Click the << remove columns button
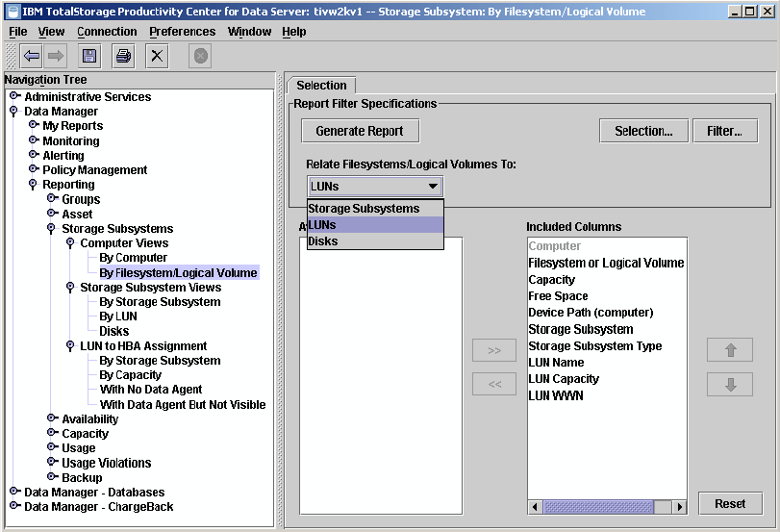The width and height of the screenshot is (780, 532). (494, 384)
